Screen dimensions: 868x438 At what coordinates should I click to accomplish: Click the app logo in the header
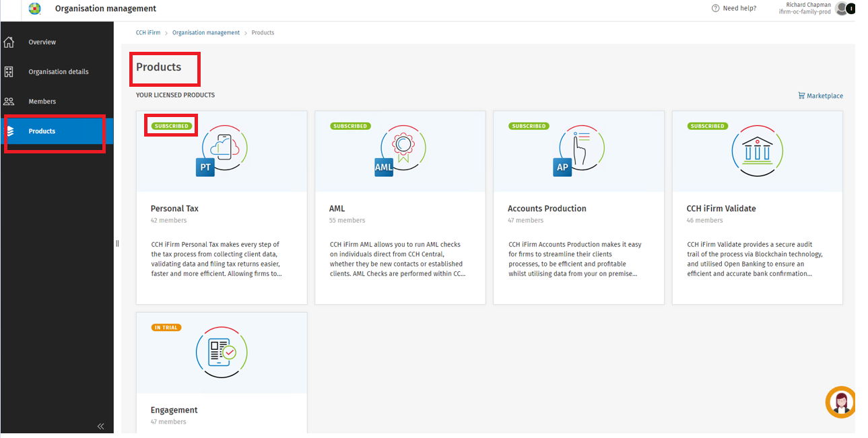(x=35, y=9)
